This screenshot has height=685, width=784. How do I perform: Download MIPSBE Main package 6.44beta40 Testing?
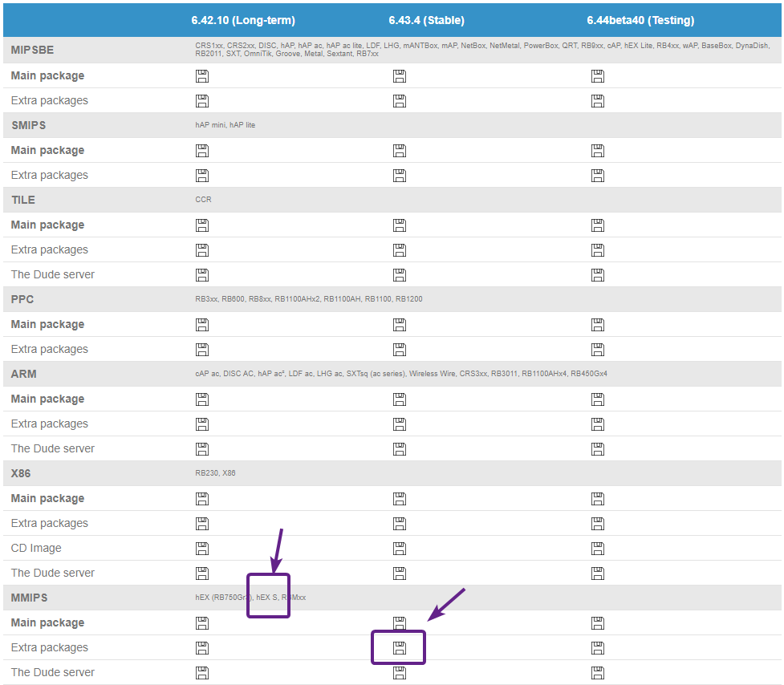coord(598,76)
